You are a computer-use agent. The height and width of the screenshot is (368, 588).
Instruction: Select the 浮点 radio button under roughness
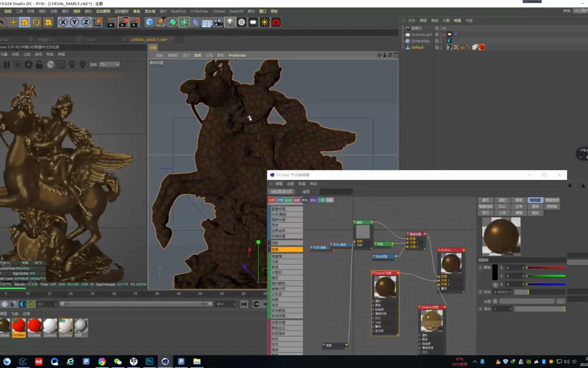pyautogui.click(x=480, y=292)
